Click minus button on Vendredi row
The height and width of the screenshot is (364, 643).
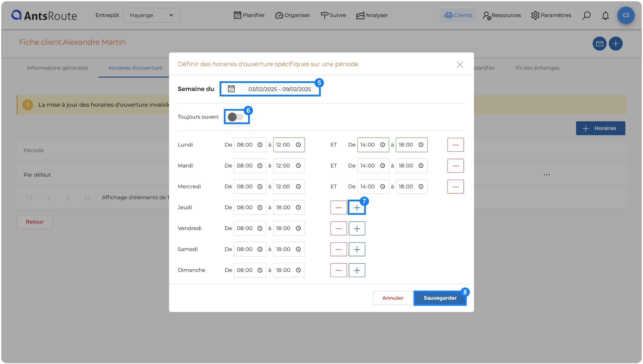point(339,228)
